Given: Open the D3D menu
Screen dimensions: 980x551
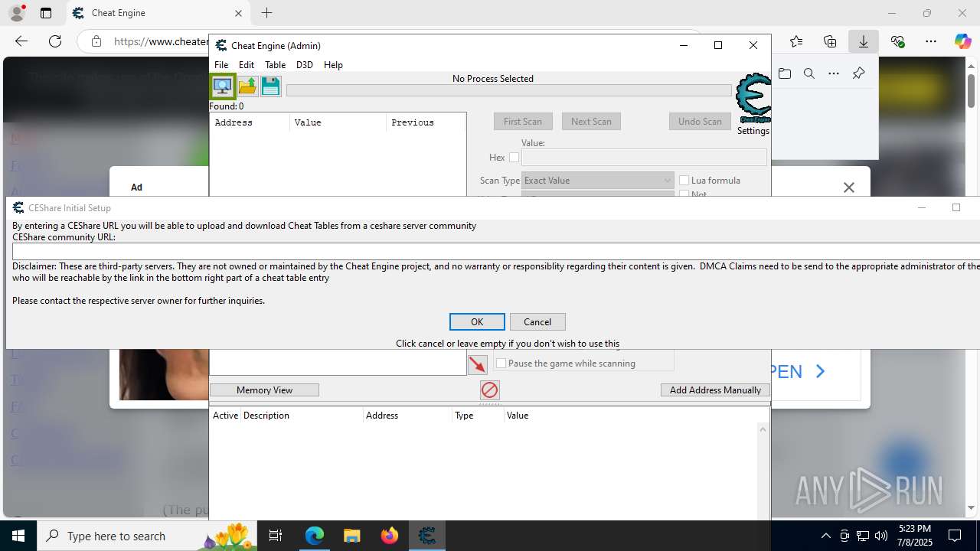Looking at the screenshot, I should click(x=305, y=65).
